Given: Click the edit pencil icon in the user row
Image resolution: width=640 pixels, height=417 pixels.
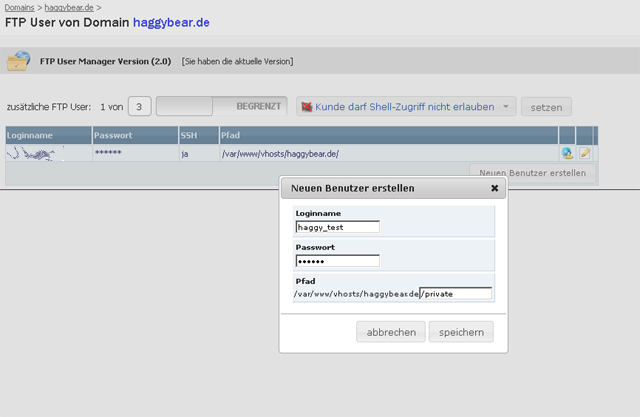Looking at the screenshot, I should click(585, 153).
